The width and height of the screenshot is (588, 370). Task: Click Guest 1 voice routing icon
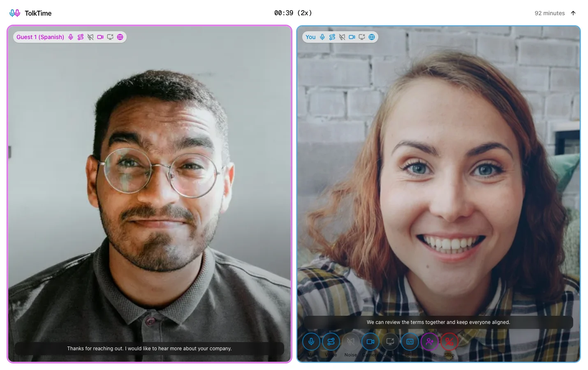click(x=81, y=37)
